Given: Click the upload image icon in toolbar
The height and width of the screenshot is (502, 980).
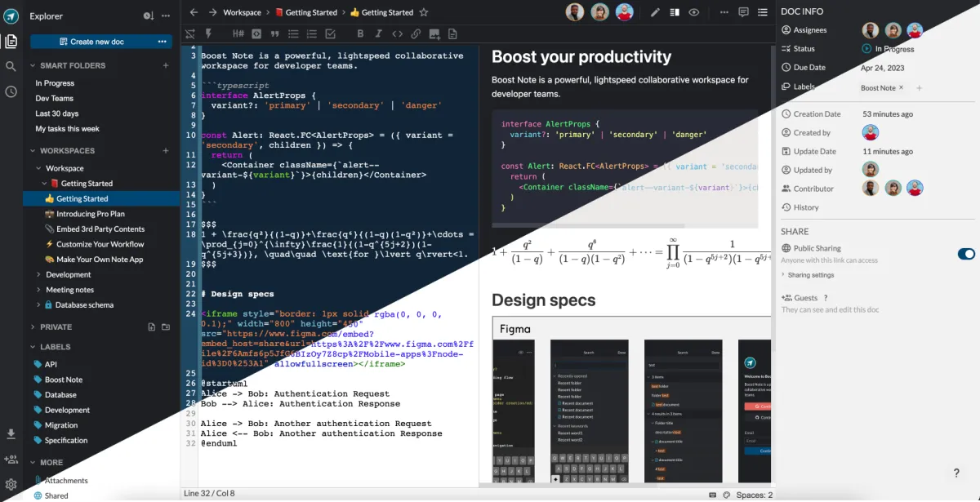Looking at the screenshot, I should tap(434, 33).
